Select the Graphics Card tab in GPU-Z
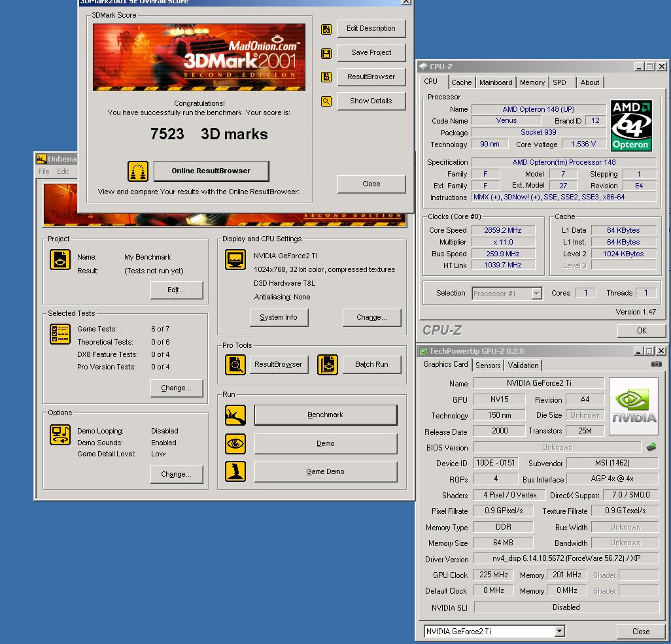The width and height of the screenshot is (671, 644). pyautogui.click(x=445, y=364)
